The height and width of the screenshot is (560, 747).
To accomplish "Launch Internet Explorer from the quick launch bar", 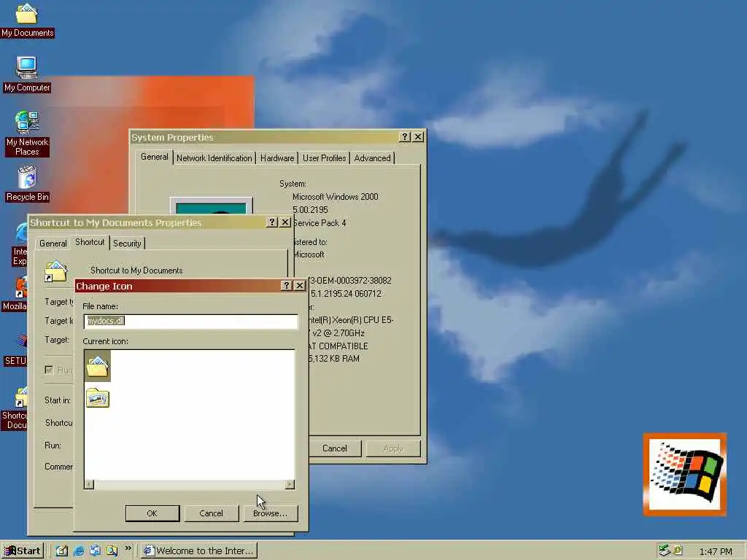I will 79,551.
